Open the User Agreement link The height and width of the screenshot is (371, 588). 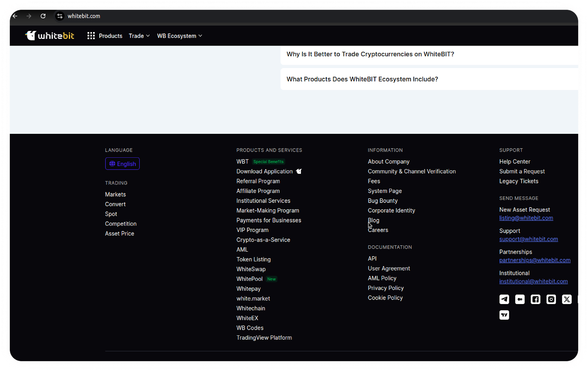click(389, 268)
